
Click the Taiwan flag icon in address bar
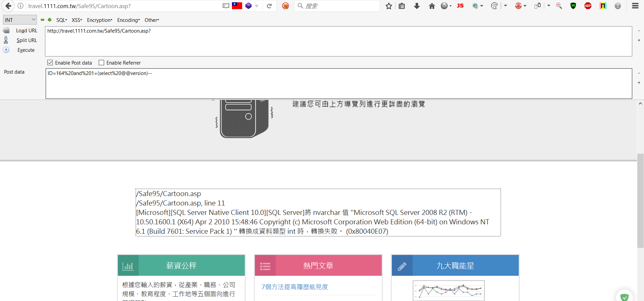tap(237, 6)
